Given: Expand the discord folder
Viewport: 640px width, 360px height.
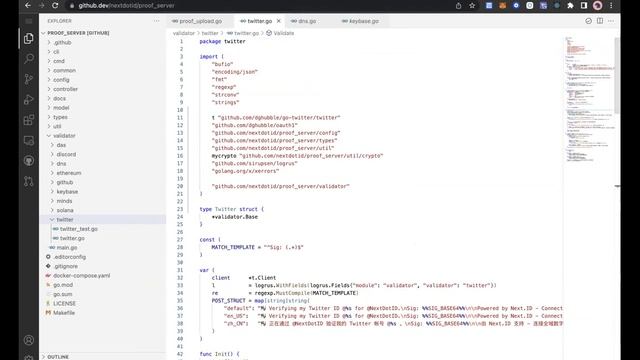Looking at the screenshot, I should coord(66,154).
